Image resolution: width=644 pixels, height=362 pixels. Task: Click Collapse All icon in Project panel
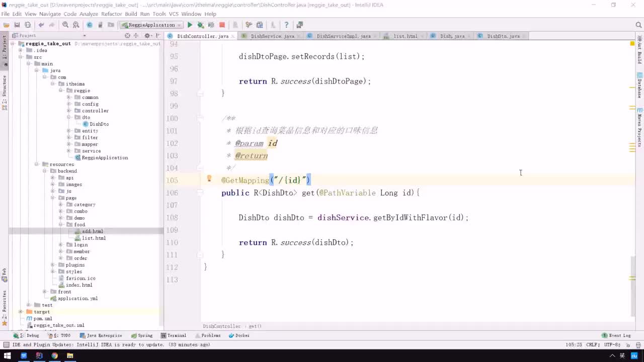tap(135, 36)
